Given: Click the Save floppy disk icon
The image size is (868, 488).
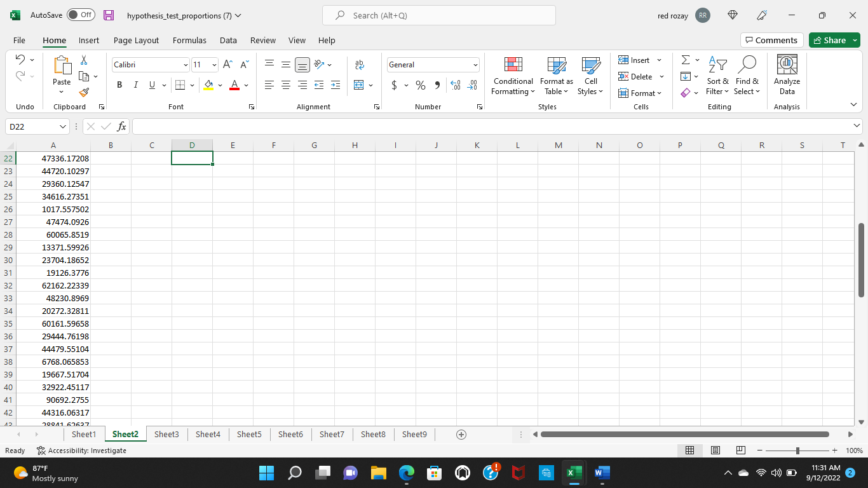Looking at the screenshot, I should pyautogui.click(x=109, y=15).
